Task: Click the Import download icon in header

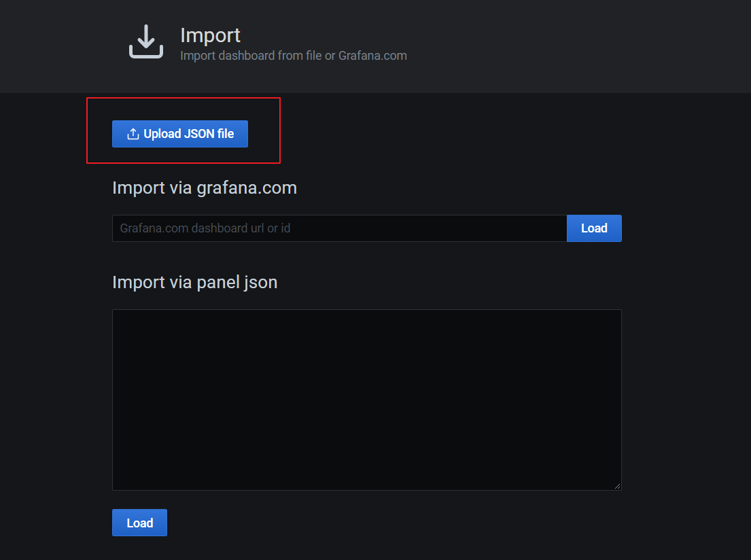Action: point(146,41)
